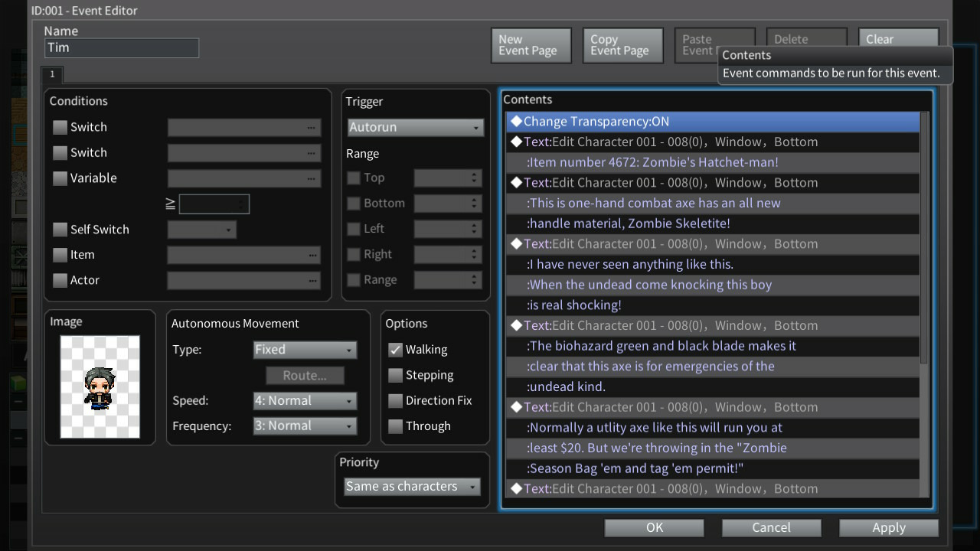Enable the first Switch condition checkbox
Viewport: 980px width, 551px height.
pyautogui.click(x=60, y=127)
